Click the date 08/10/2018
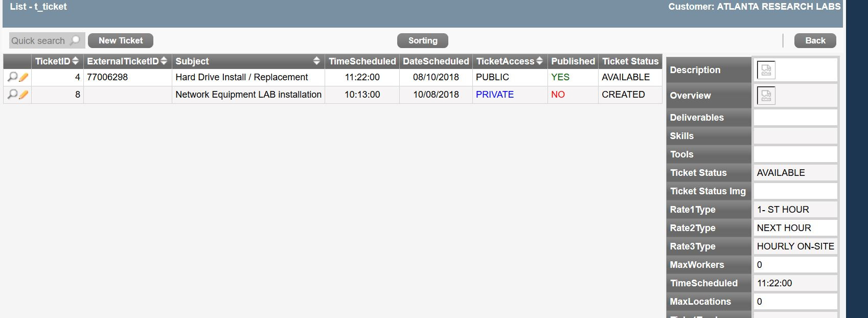The width and height of the screenshot is (868, 318). point(436,77)
